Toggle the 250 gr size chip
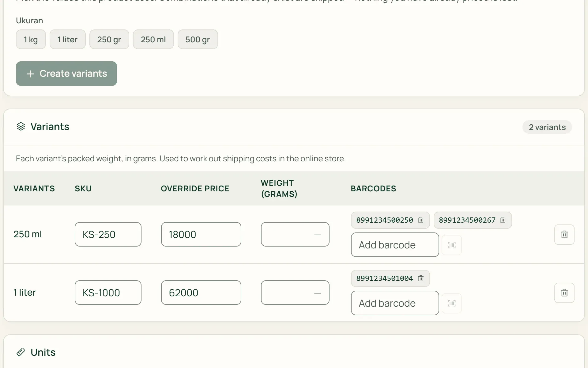The height and width of the screenshot is (368, 588). [x=109, y=39]
